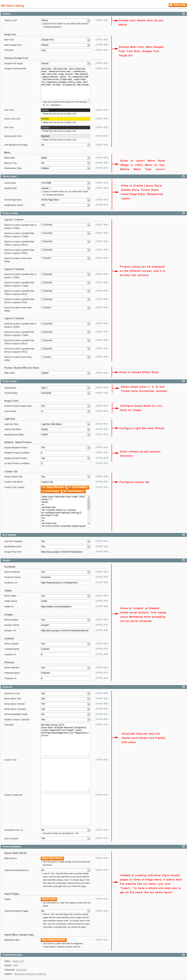
Task: Open the Show Custom Tab dropdown
Action: click(x=65, y=477)
